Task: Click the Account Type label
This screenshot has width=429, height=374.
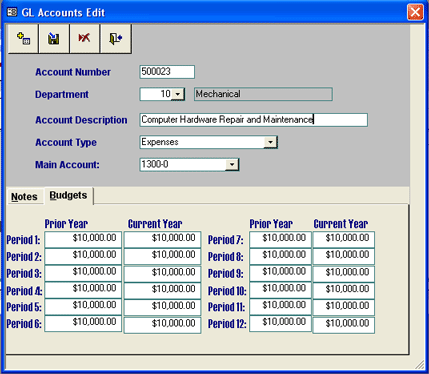Action: point(66,143)
